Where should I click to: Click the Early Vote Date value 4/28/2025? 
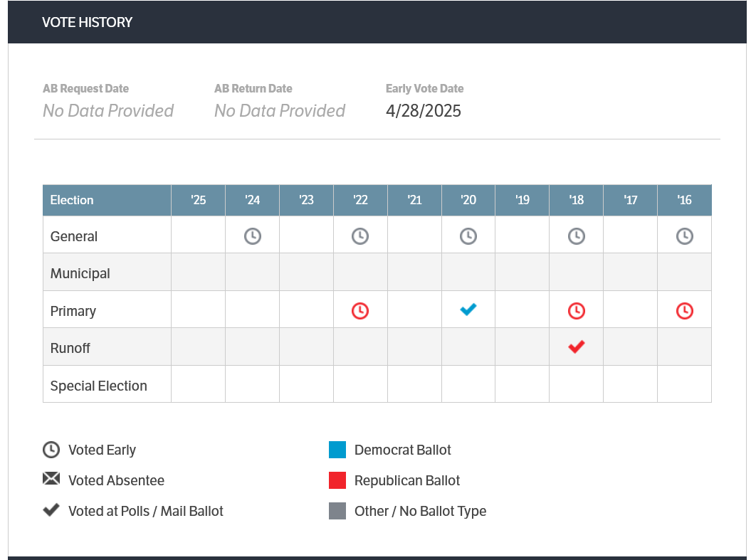[x=424, y=111]
